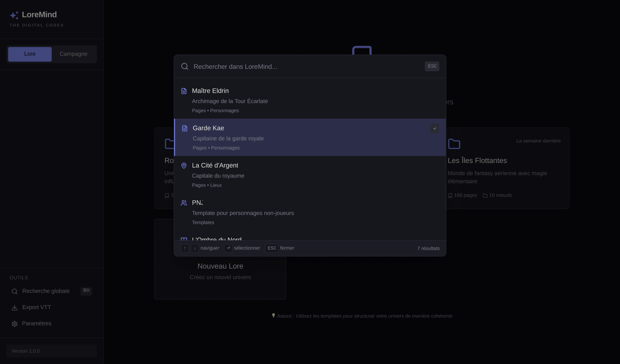This screenshot has width=620, height=364.
Task: Click the LoreMind sparkle logo icon
Action: [x=14, y=15]
